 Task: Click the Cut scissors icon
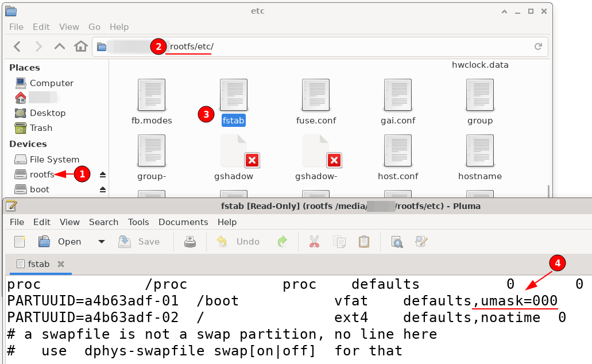314,241
